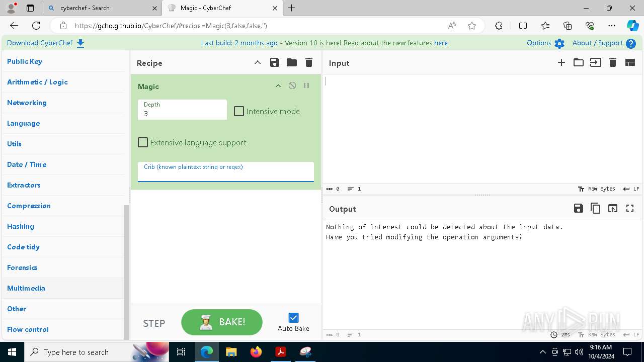Click the STEP button
This screenshot has height=362, width=644.
[154, 323]
